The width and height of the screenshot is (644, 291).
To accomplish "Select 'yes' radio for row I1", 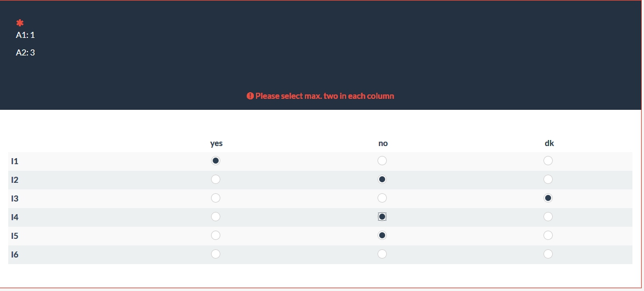I will point(216,161).
